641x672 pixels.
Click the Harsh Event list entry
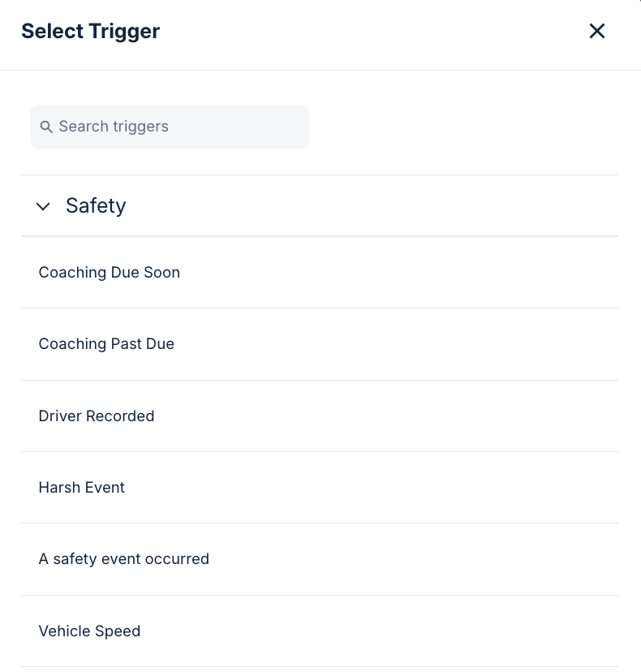pos(319,488)
